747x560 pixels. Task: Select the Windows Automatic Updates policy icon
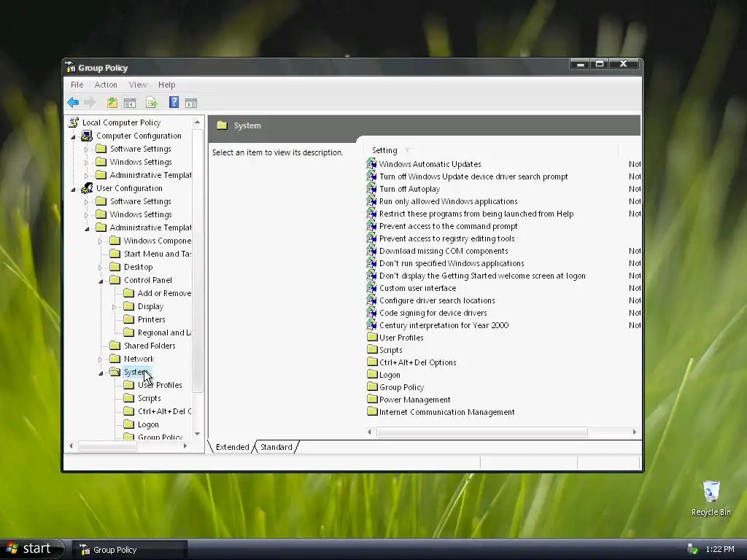[x=371, y=164]
